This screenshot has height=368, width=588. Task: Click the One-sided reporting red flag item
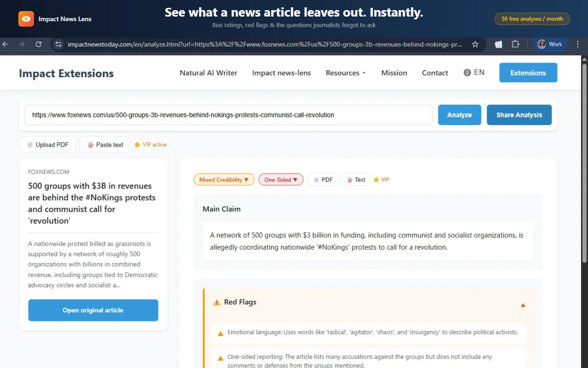point(368,359)
